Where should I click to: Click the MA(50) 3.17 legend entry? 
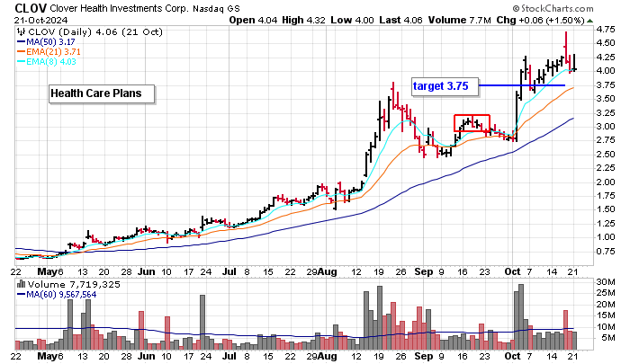(46, 41)
